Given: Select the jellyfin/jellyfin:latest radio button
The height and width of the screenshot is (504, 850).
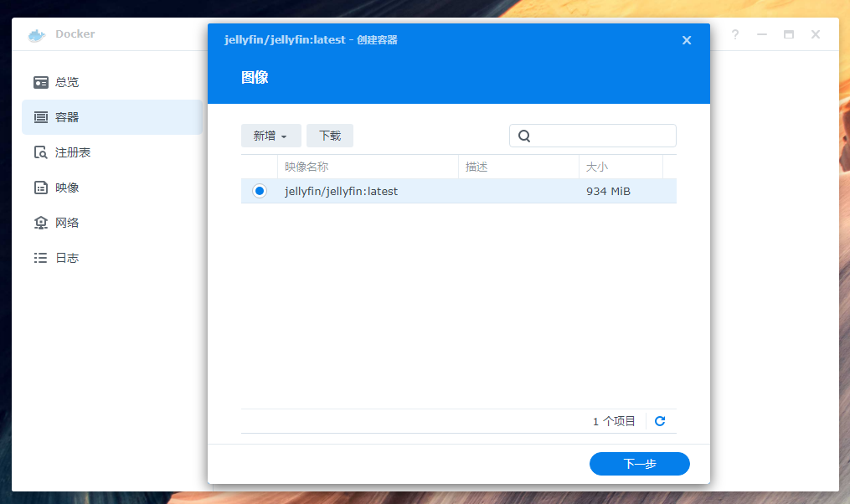Looking at the screenshot, I should [260, 191].
